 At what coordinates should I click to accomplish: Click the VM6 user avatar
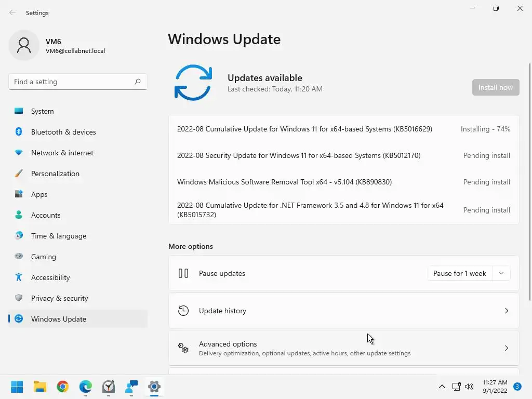(24, 45)
